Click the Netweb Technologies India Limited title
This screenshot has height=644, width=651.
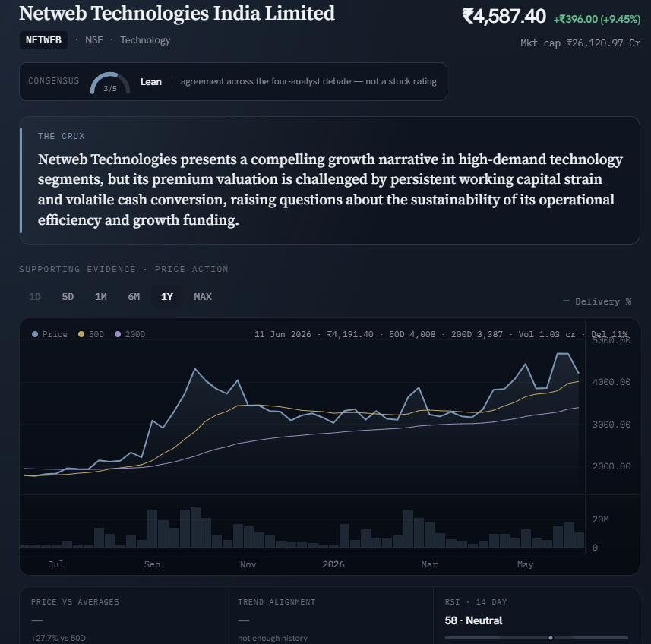point(177,13)
